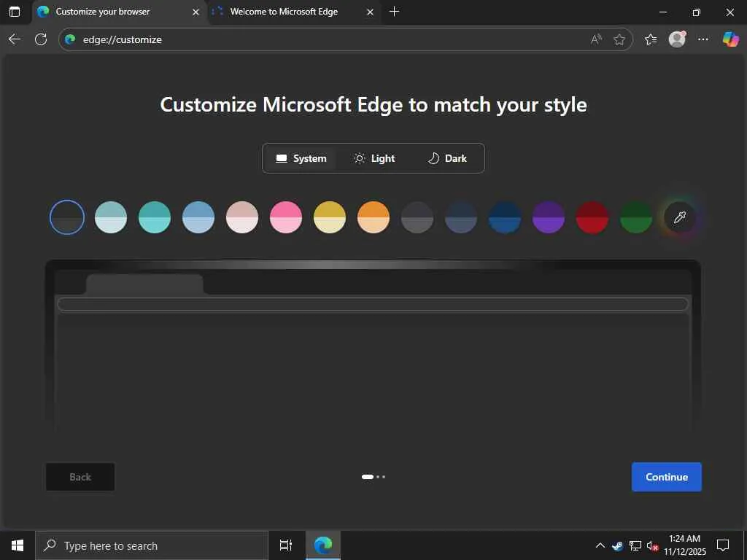Image resolution: width=747 pixels, height=560 pixels.
Task: Select the bright teal color swatch
Action: [155, 217]
